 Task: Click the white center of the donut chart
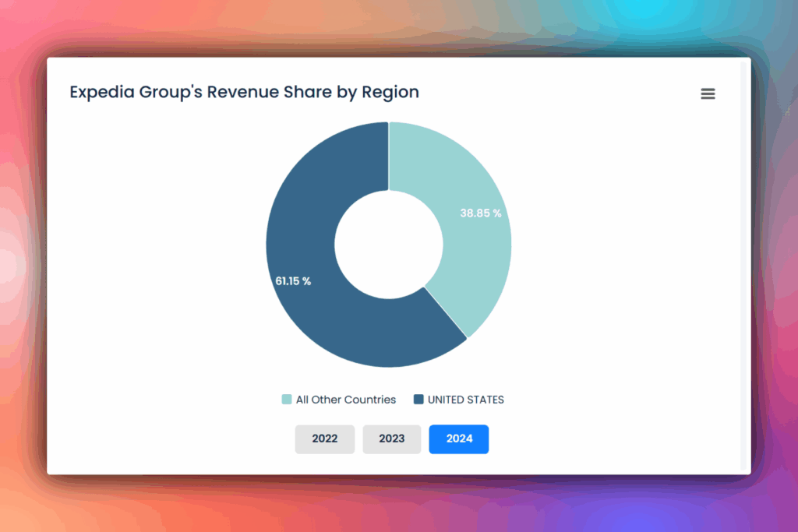click(x=389, y=244)
